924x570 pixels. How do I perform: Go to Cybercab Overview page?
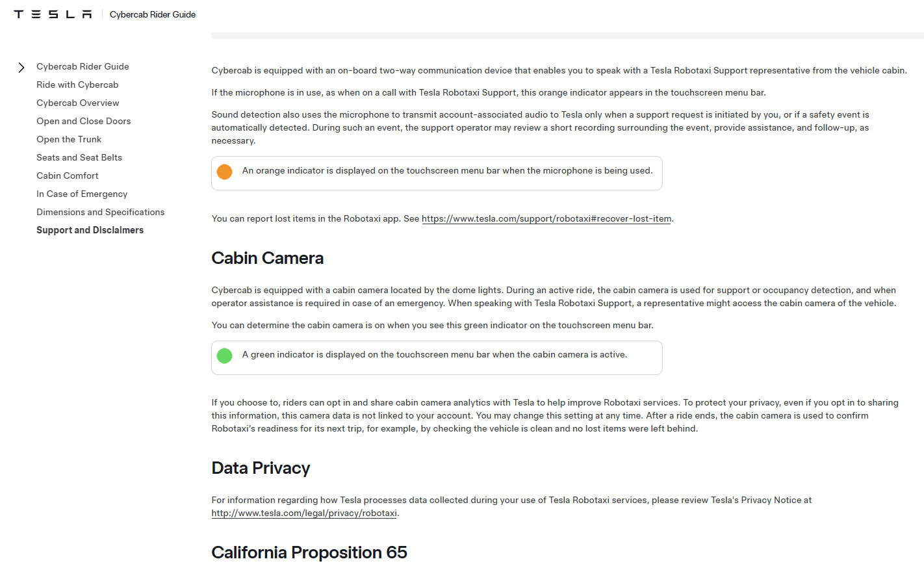click(x=78, y=103)
